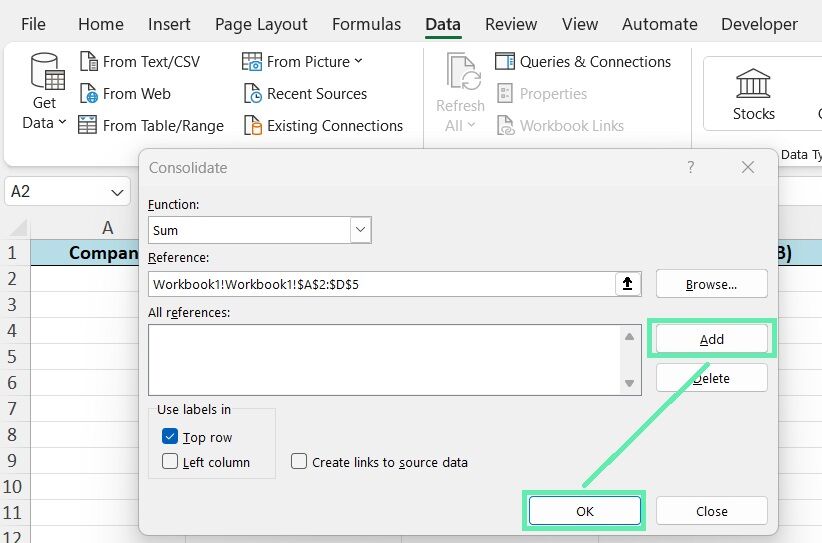This screenshot has width=822, height=543.
Task: Open the Get Data menu
Action: pyautogui.click(x=45, y=92)
